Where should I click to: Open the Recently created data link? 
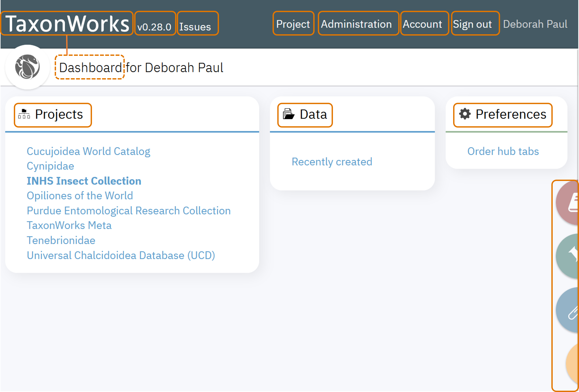332,162
